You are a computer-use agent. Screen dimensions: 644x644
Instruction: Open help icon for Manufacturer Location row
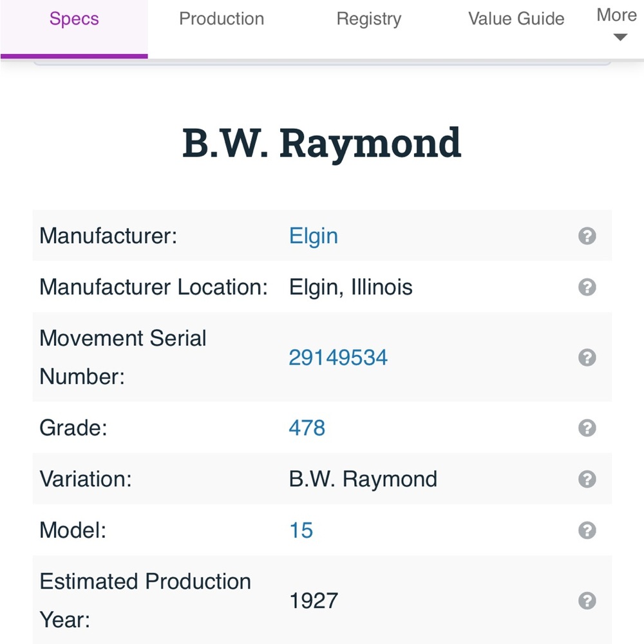tap(587, 287)
